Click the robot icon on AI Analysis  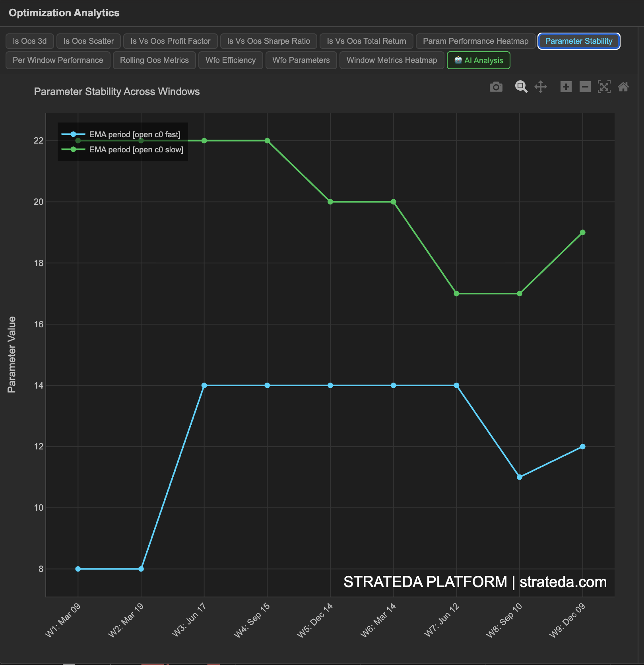pos(458,60)
